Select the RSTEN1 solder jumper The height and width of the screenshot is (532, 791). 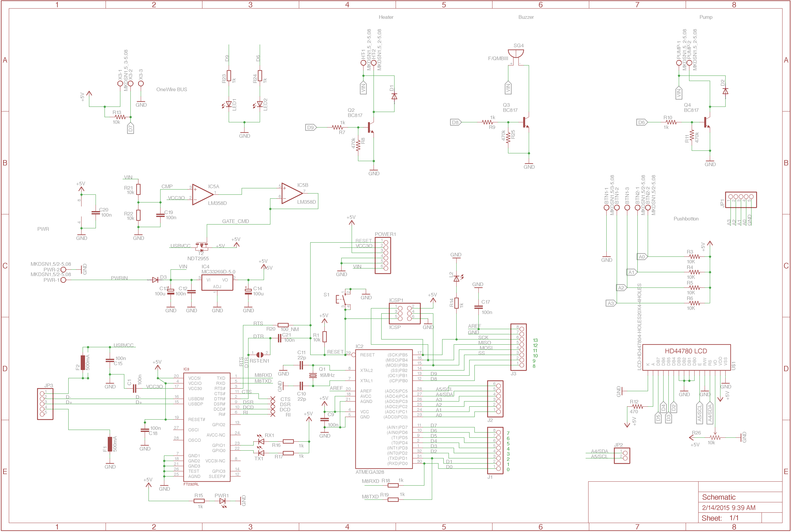pyautogui.click(x=260, y=354)
